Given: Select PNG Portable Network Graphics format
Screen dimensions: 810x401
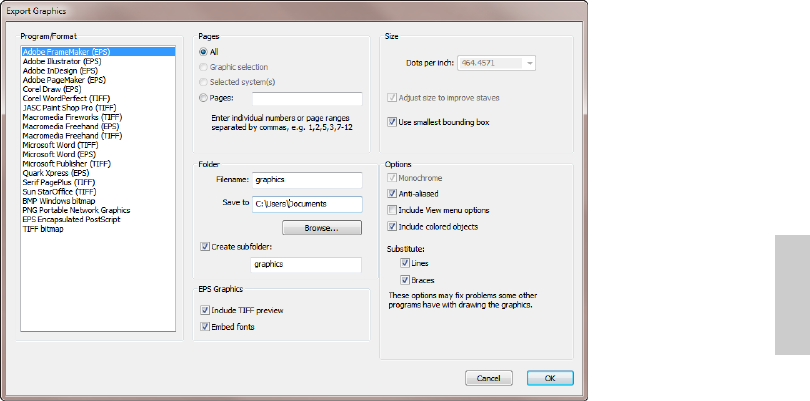Looking at the screenshot, I should pos(98,210).
